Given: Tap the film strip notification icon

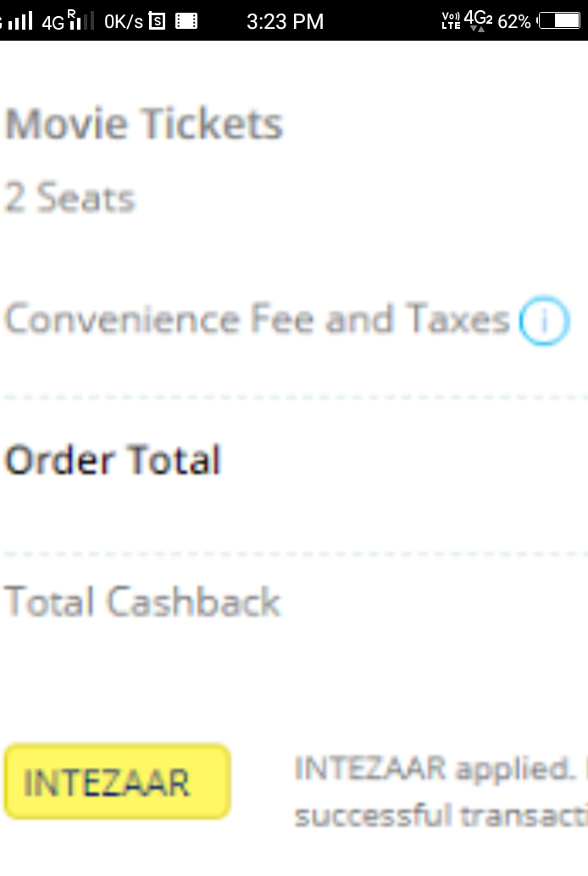Looking at the screenshot, I should click(186, 21).
